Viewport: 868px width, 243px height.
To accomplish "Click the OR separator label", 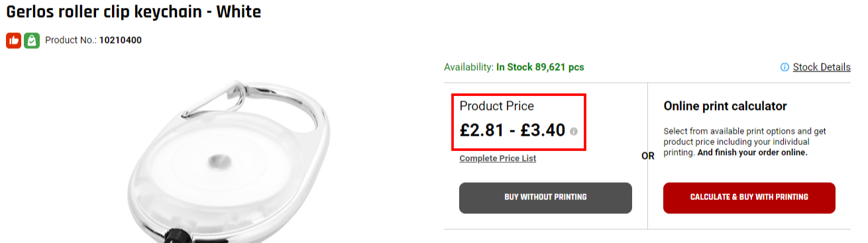I will point(648,156).
